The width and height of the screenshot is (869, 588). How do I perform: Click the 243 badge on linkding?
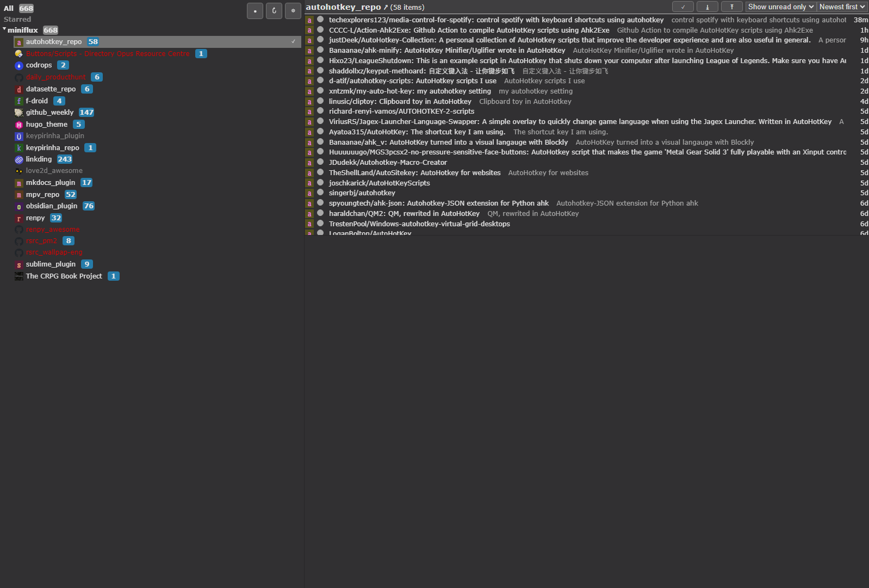pos(65,159)
